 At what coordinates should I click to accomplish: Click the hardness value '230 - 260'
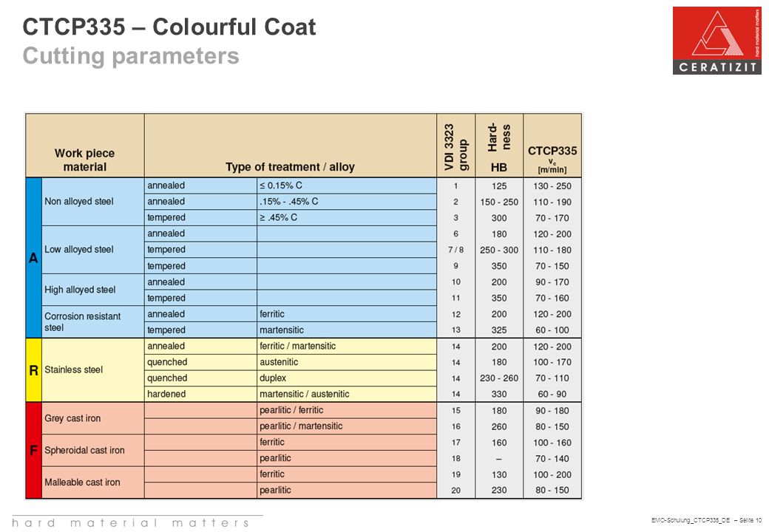tap(499, 378)
